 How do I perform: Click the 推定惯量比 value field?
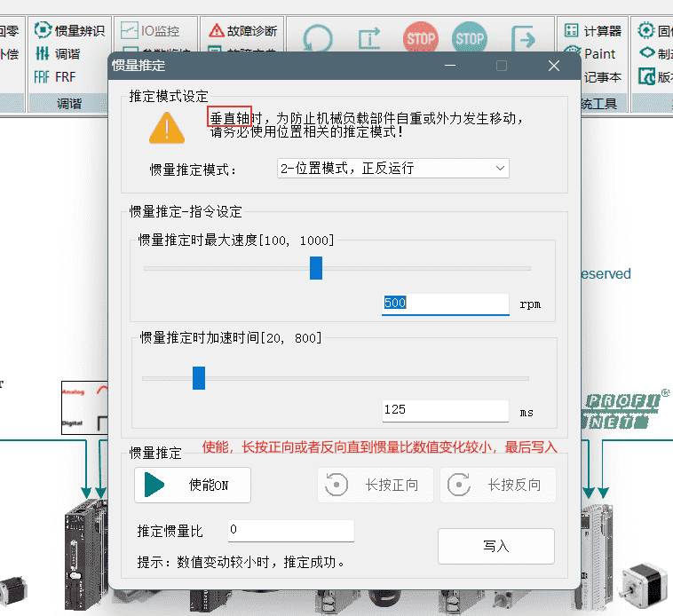point(290,531)
